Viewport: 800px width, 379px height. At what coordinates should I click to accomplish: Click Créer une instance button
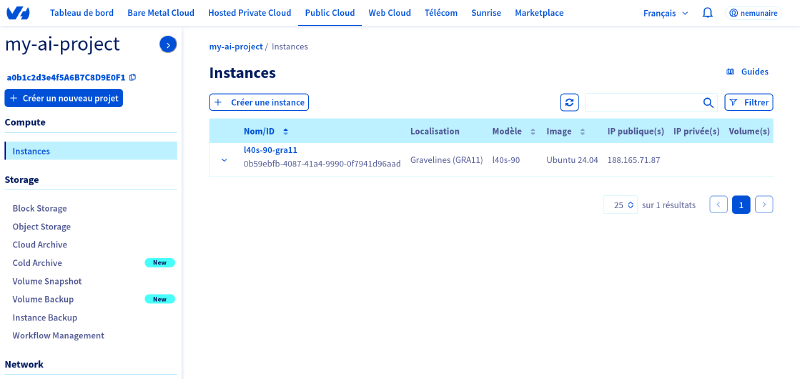(259, 103)
